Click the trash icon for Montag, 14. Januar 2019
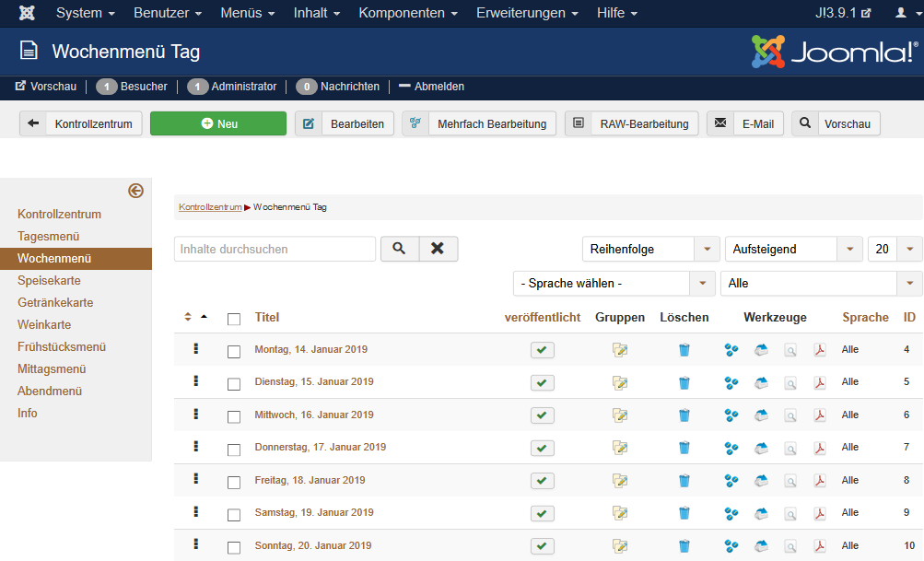The image size is (924, 561). click(x=684, y=350)
